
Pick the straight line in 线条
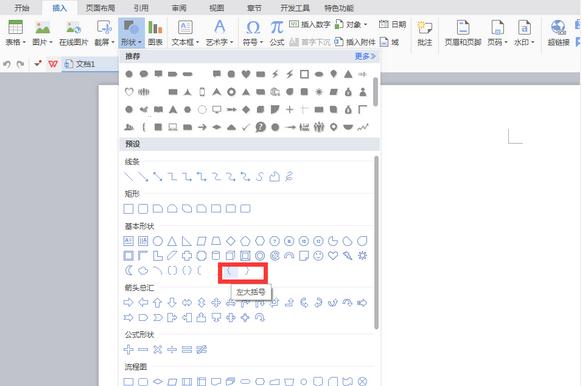click(128, 177)
